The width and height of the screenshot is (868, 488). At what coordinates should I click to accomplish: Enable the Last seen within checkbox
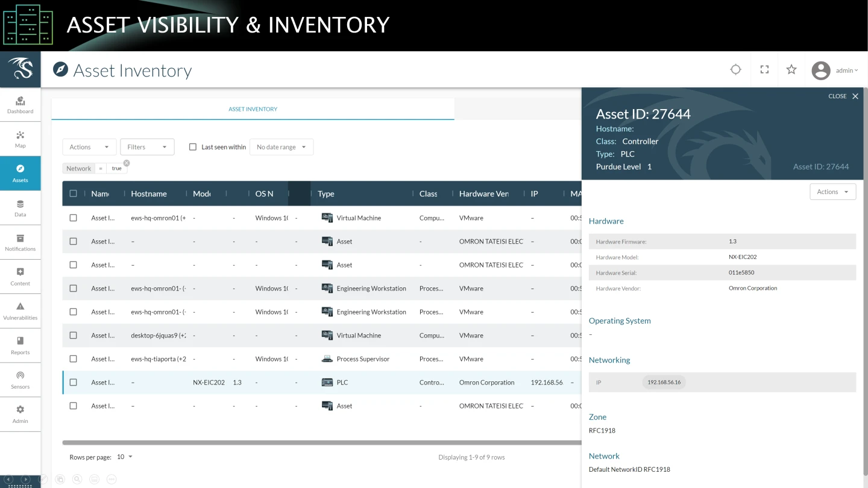pyautogui.click(x=193, y=147)
